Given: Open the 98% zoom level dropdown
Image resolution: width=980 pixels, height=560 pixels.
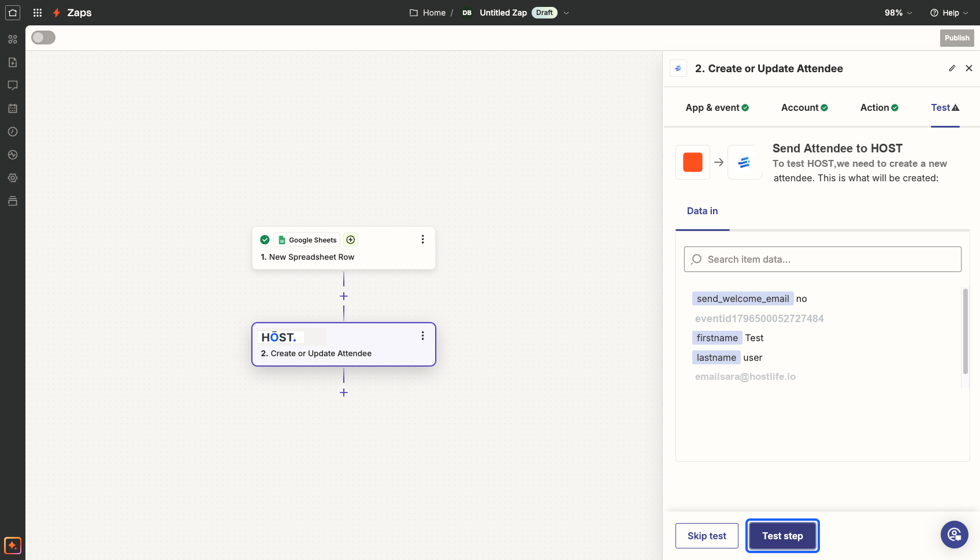Looking at the screenshot, I should [899, 13].
